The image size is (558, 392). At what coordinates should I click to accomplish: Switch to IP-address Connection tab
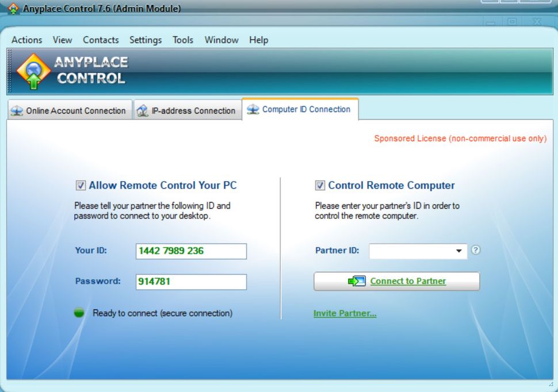pyautogui.click(x=188, y=110)
